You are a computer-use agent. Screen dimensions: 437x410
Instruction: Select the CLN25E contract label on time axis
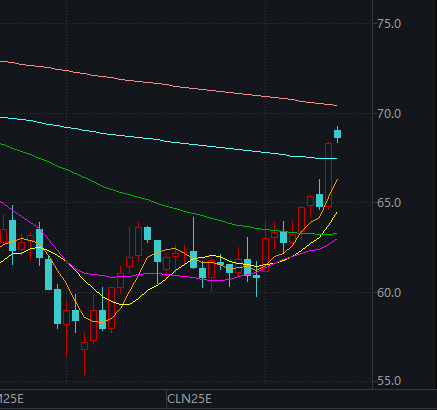(x=189, y=399)
